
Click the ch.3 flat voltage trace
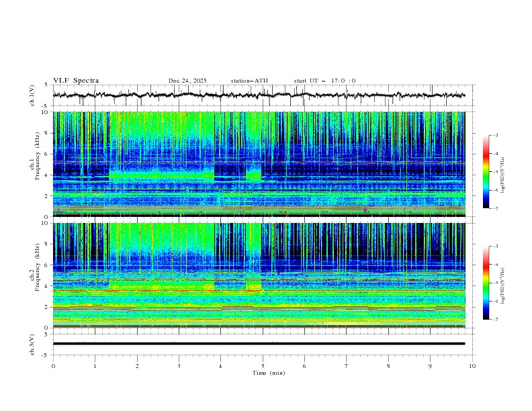[259, 344]
